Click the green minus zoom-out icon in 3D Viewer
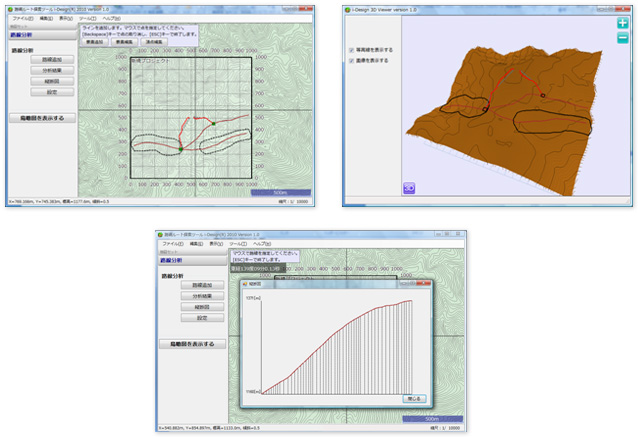Image resolution: width=638 pixels, height=437 pixels. (622, 39)
